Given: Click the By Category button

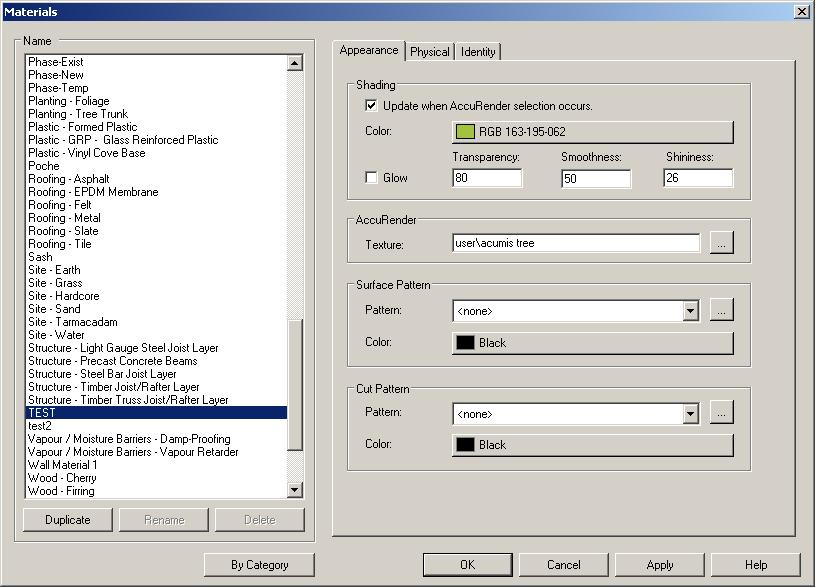Looking at the screenshot, I should [x=259, y=565].
